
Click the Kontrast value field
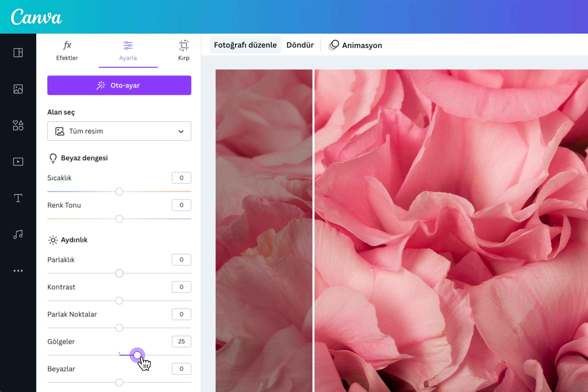(x=181, y=287)
